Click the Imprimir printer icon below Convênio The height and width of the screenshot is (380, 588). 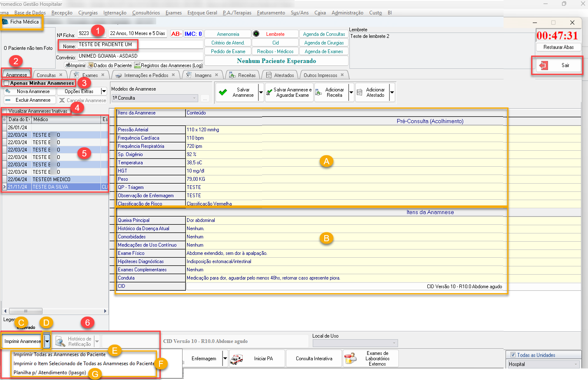pos(75,65)
